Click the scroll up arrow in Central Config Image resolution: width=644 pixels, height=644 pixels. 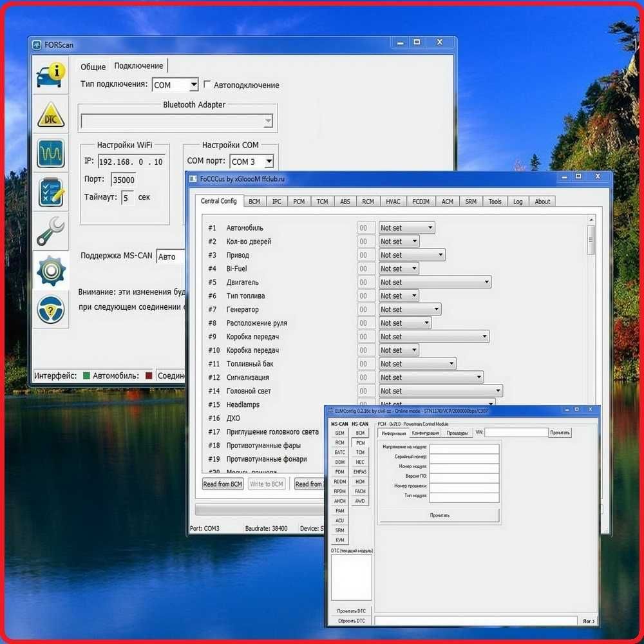point(591,220)
